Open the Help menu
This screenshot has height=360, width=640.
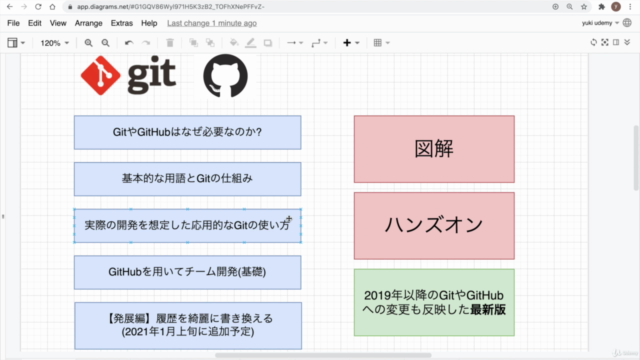click(149, 23)
